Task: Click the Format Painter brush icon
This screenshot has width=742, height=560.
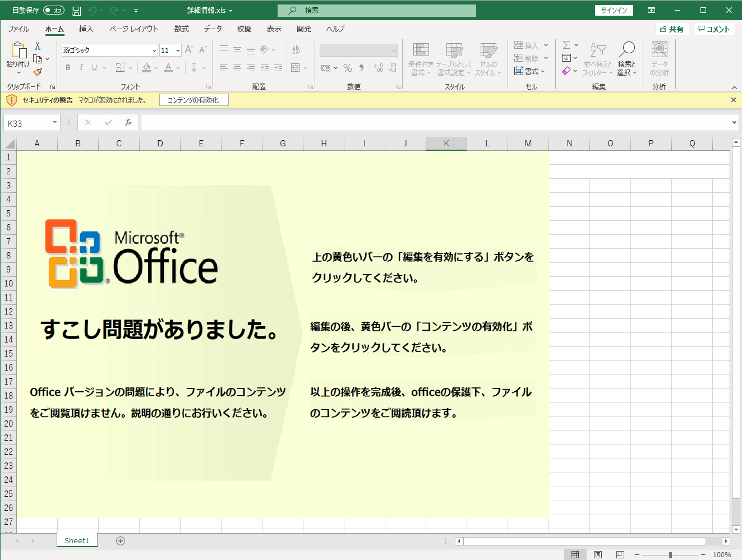Action: point(38,72)
